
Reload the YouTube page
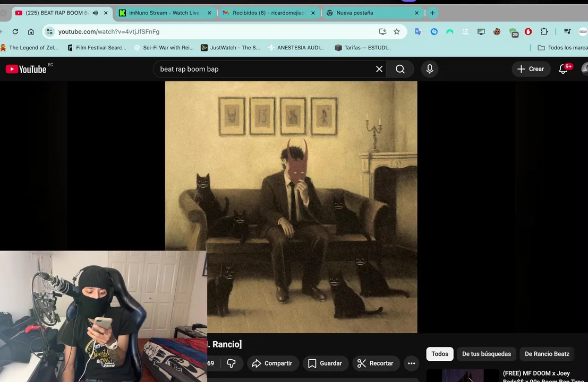15,31
